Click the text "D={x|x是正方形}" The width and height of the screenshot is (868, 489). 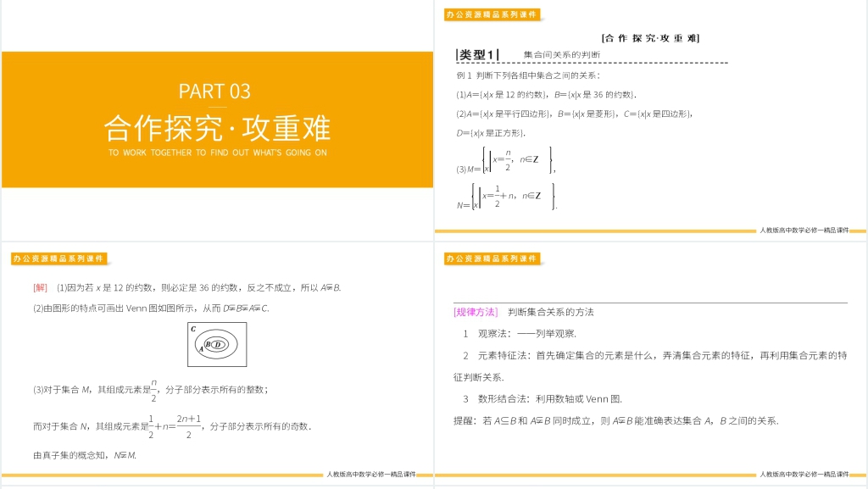coord(491,133)
